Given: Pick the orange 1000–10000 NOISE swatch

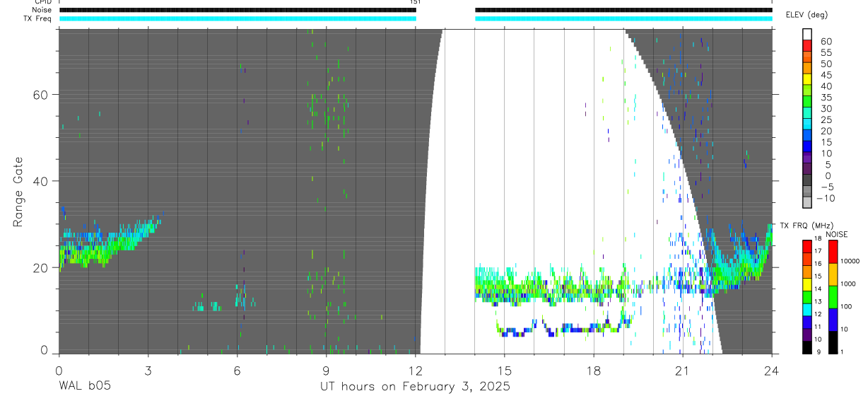Looking at the screenshot, I should tap(833, 274).
